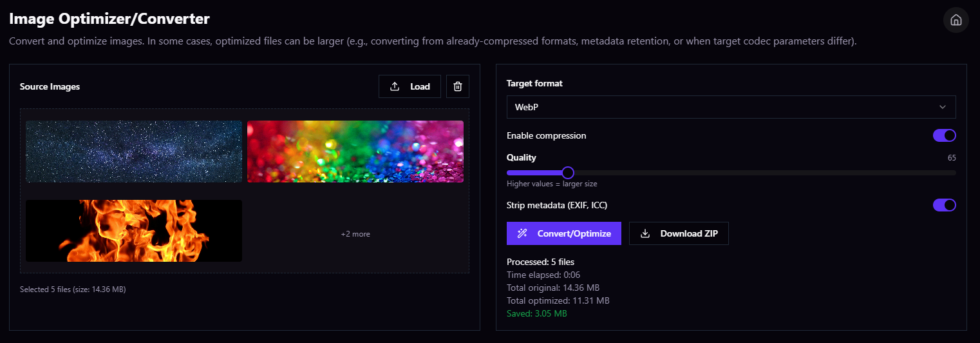Click the '+2 more' images label
The image size is (980, 343).
tap(355, 234)
